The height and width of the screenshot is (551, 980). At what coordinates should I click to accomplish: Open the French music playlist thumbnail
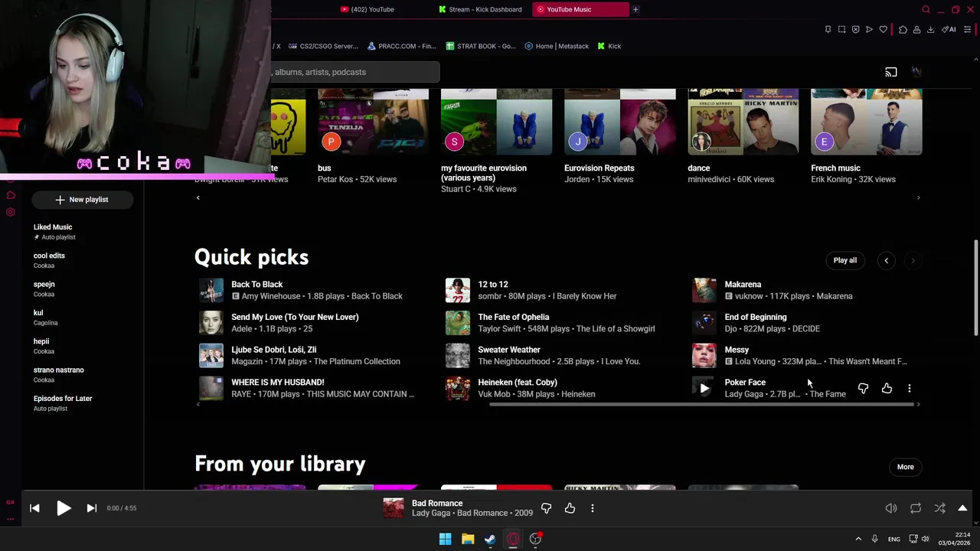867,122
